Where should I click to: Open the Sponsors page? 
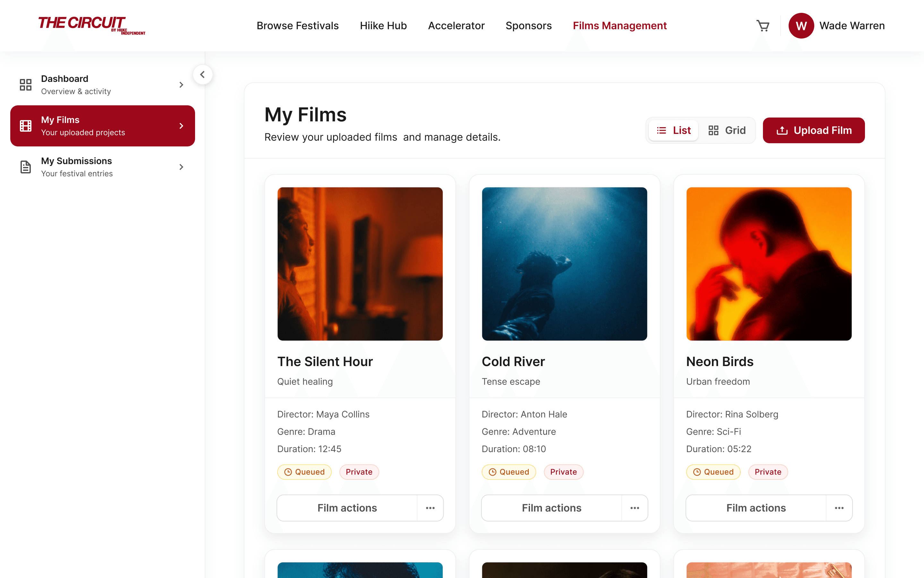click(x=528, y=26)
